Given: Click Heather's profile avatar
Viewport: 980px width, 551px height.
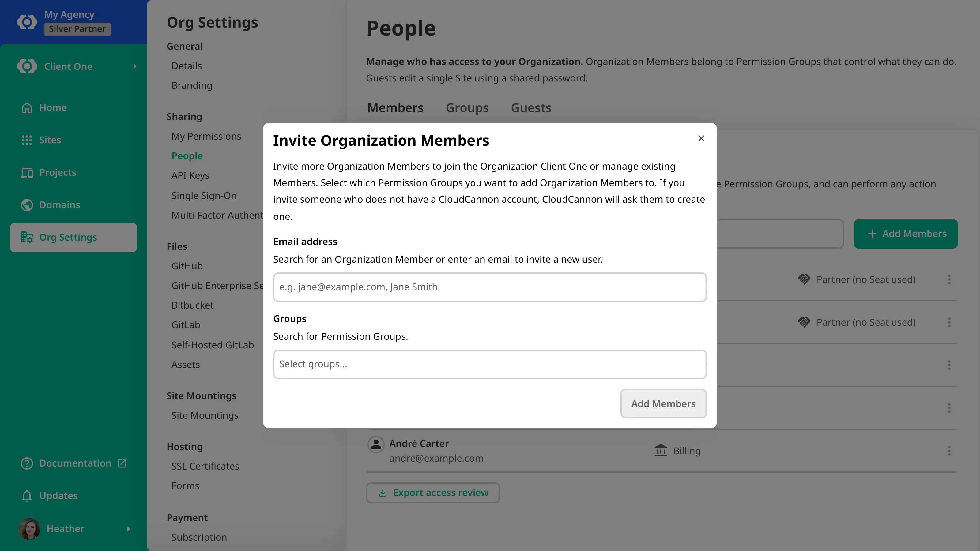Looking at the screenshot, I should coord(29,529).
